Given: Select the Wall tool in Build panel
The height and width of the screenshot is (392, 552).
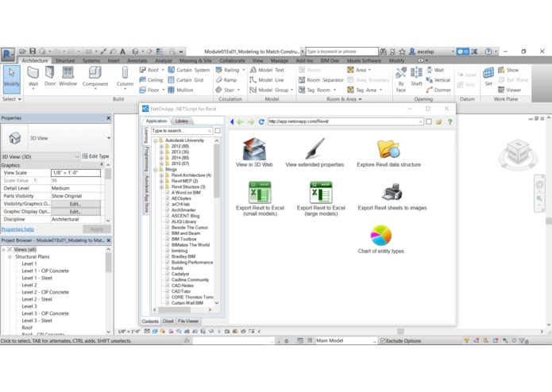Looking at the screenshot, I should pyautogui.click(x=33, y=77).
